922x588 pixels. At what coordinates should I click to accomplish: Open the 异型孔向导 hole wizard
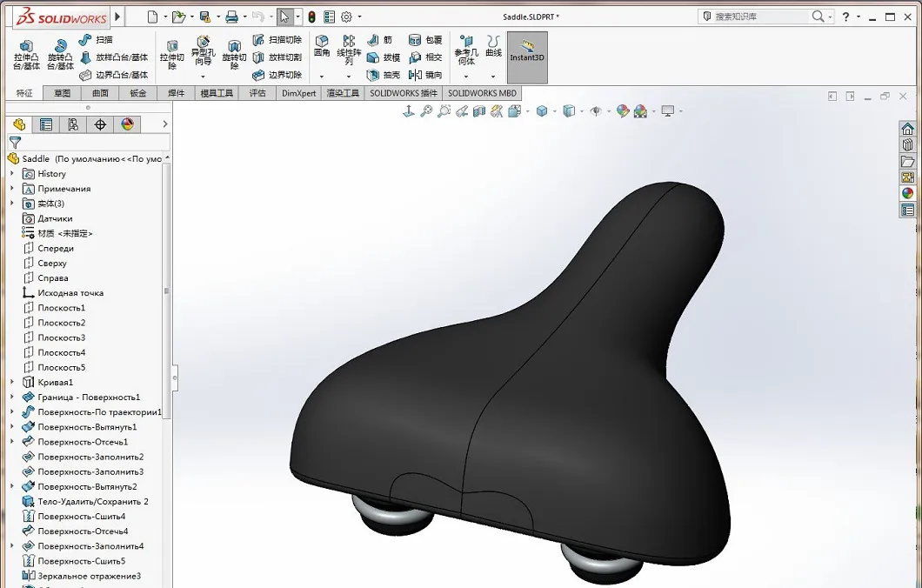pos(203,51)
